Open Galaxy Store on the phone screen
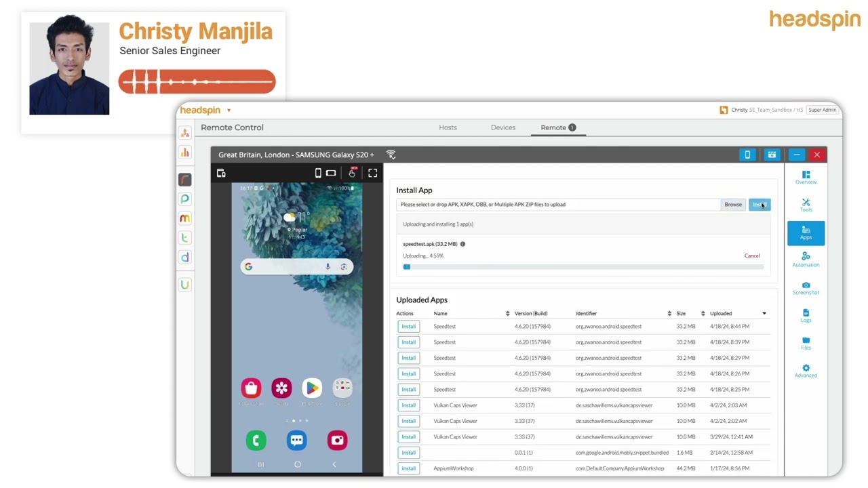The image size is (868, 488). point(251,388)
